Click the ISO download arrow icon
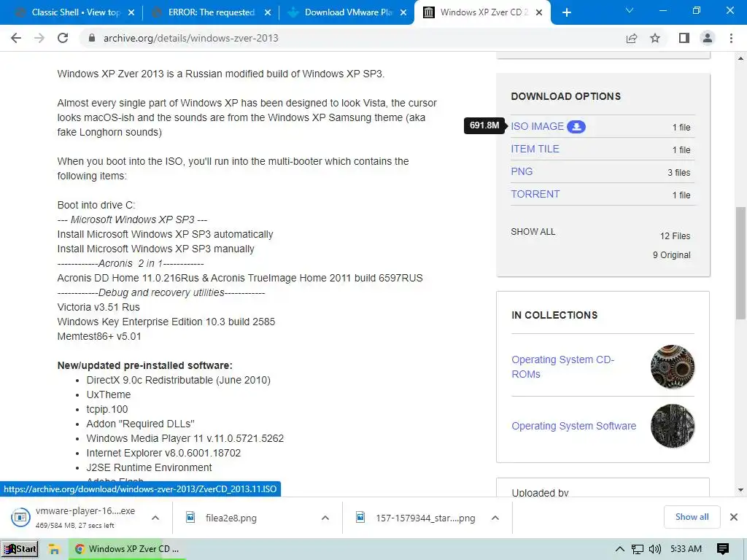Image resolution: width=747 pixels, height=560 pixels. click(576, 127)
